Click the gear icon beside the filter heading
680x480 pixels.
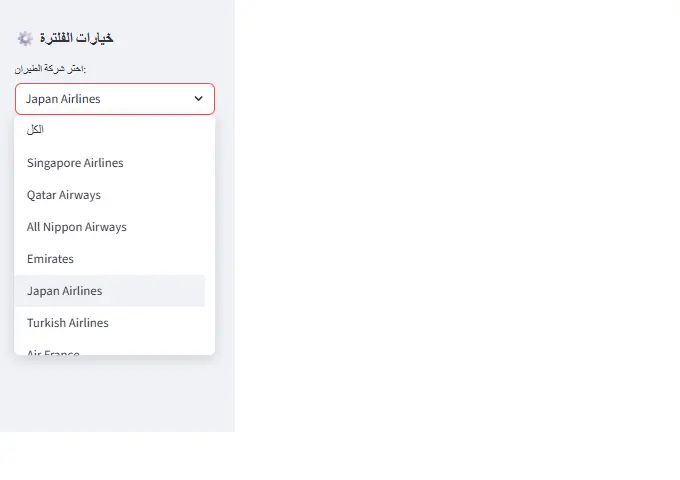[25, 38]
